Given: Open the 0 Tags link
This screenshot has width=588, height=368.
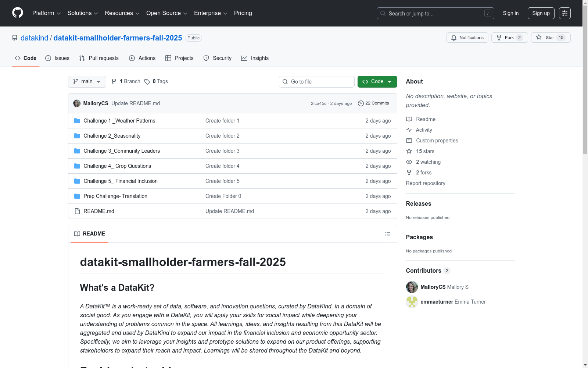Looking at the screenshot, I should (156, 82).
